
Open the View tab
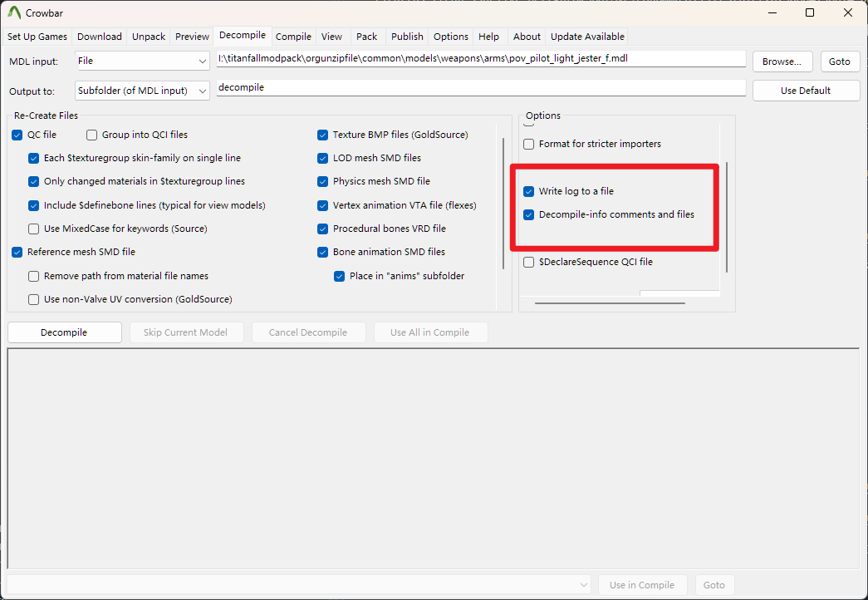click(331, 37)
